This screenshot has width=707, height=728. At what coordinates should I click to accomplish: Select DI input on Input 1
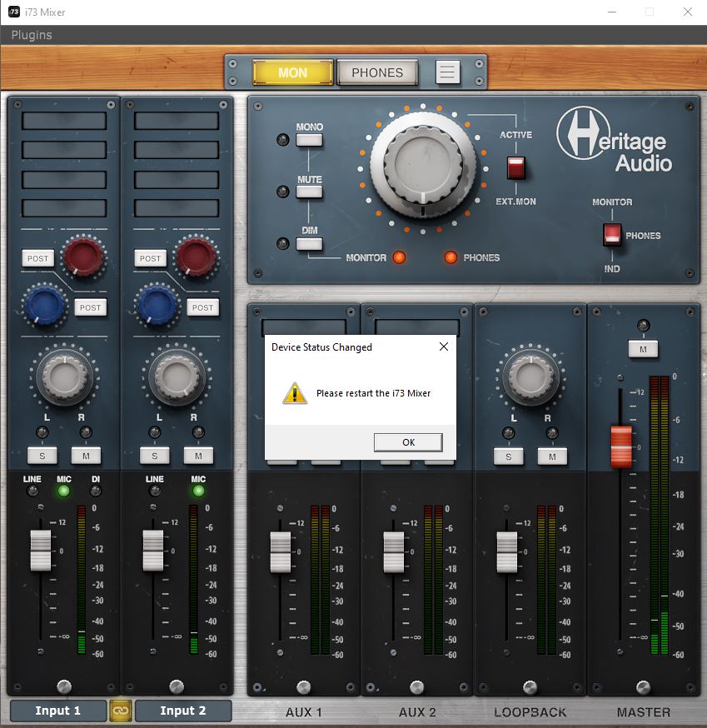(x=95, y=491)
